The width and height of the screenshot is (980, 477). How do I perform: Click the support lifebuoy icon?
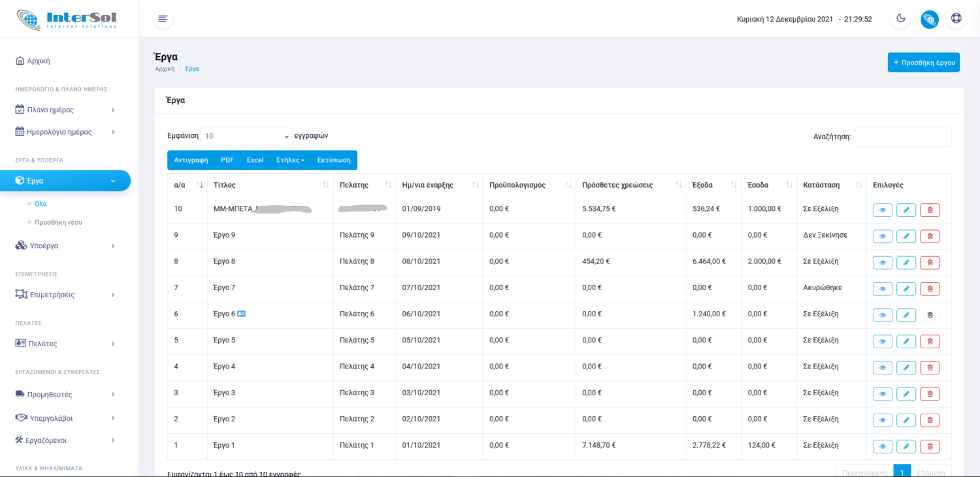click(956, 18)
